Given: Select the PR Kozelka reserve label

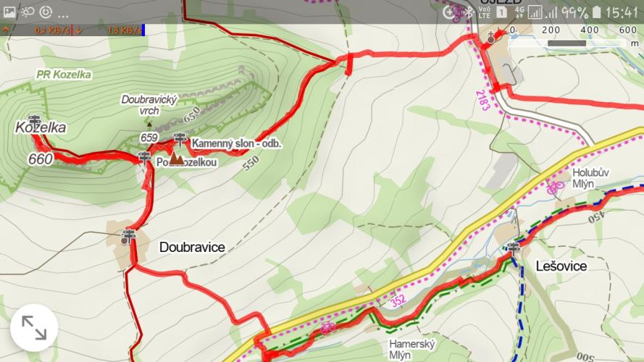Looking at the screenshot, I should click(64, 75).
